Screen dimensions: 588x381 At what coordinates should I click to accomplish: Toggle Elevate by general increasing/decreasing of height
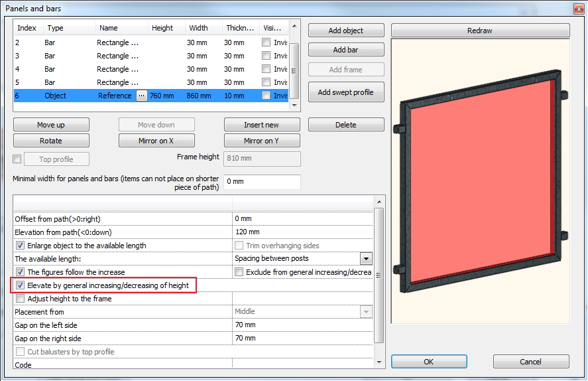[x=21, y=285]
